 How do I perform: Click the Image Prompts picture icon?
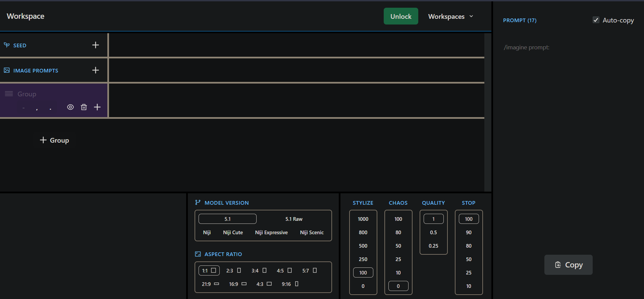[x=7, y=70]
